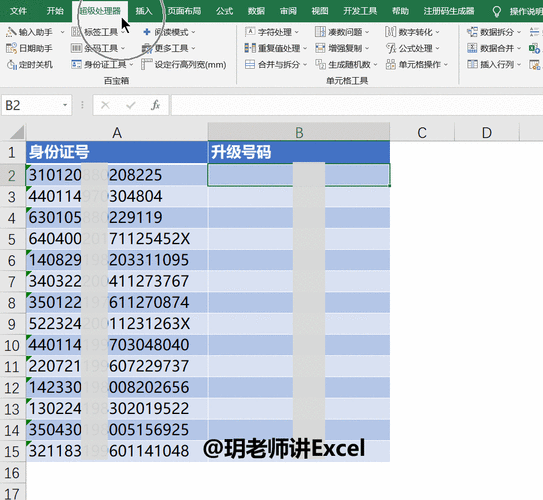The width and height of the screenshot is (543, 500).
Task: Switch to the 注册码生成器 tab
Action: click(x=449, y=11)
